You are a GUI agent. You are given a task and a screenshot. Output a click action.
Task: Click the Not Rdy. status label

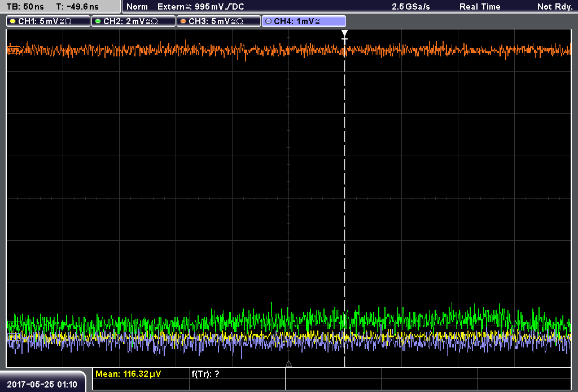pyautogui.click(x=555, y=7)
